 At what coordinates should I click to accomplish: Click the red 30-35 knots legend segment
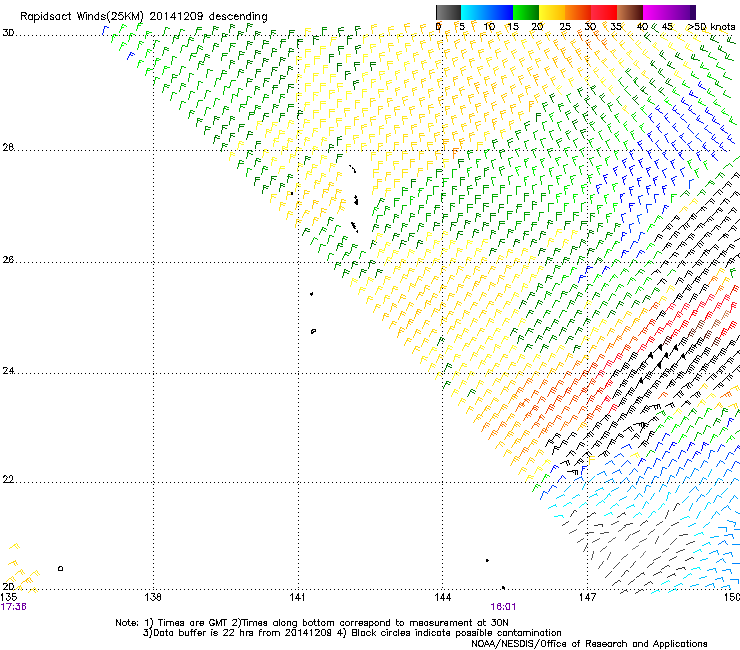click(604, 12)
